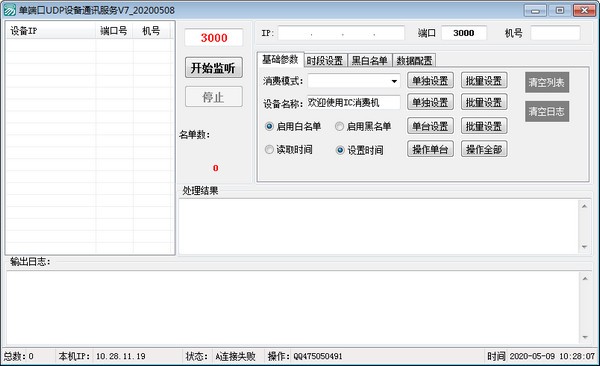Screen dimensions: 600x366
Task: Click scroll up arrow in 输出日志 box
Action: (585, 278)
